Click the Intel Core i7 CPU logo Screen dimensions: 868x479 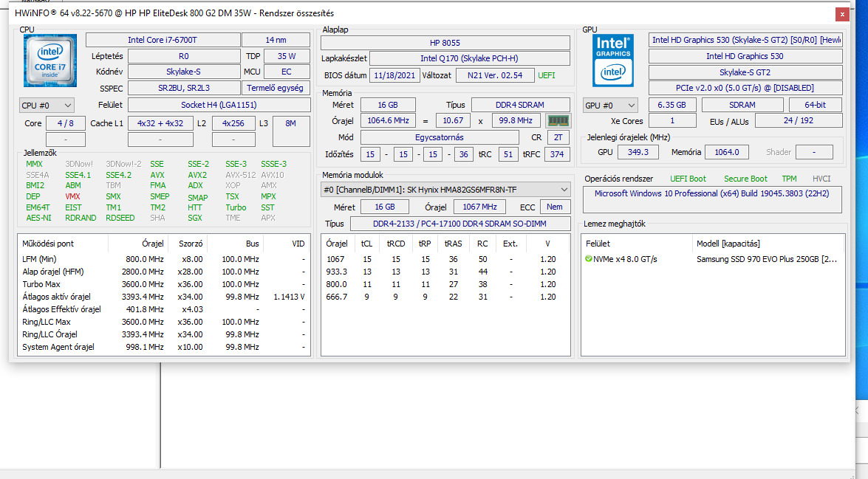(49, 61)
